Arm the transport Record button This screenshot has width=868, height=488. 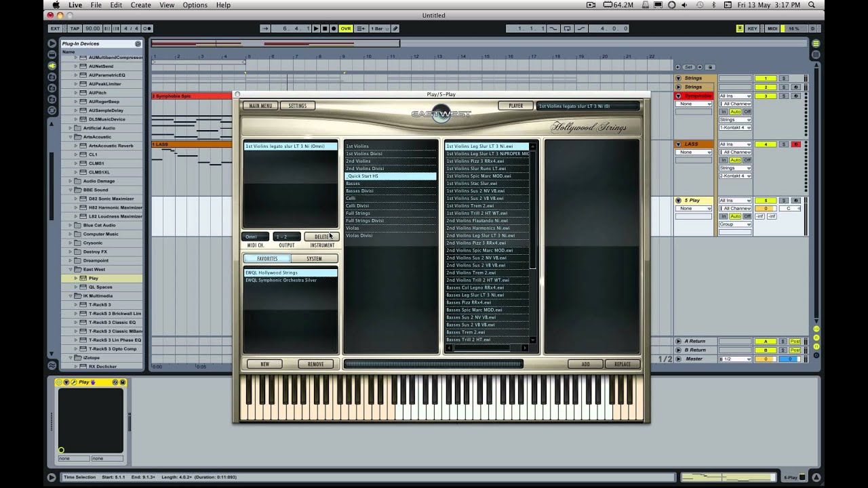334,28
